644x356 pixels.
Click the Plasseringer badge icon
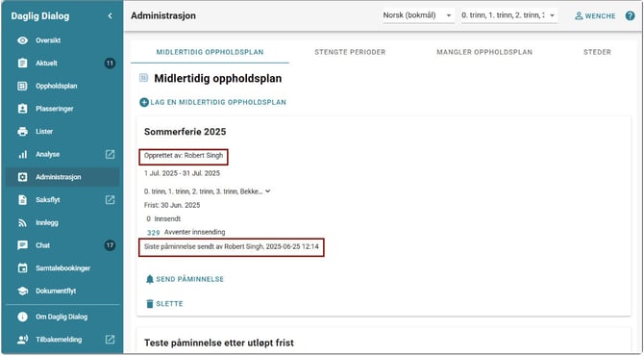[x=23, y=109]
